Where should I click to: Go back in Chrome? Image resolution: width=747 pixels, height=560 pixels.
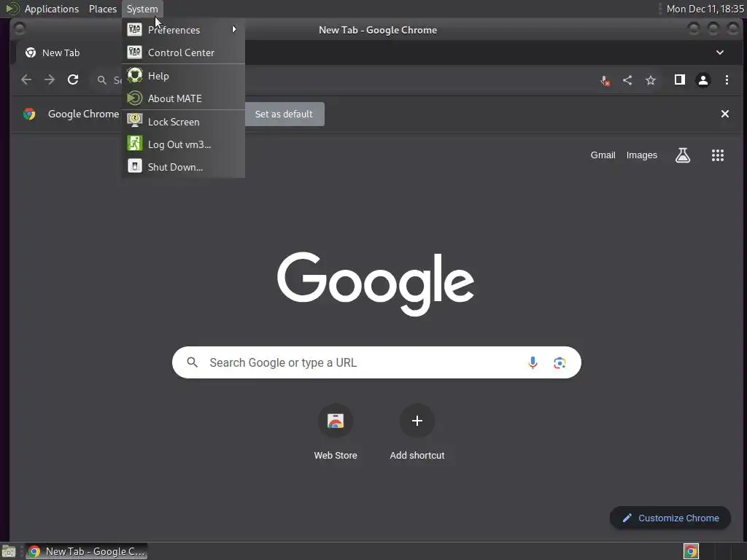tap(26, 79)
